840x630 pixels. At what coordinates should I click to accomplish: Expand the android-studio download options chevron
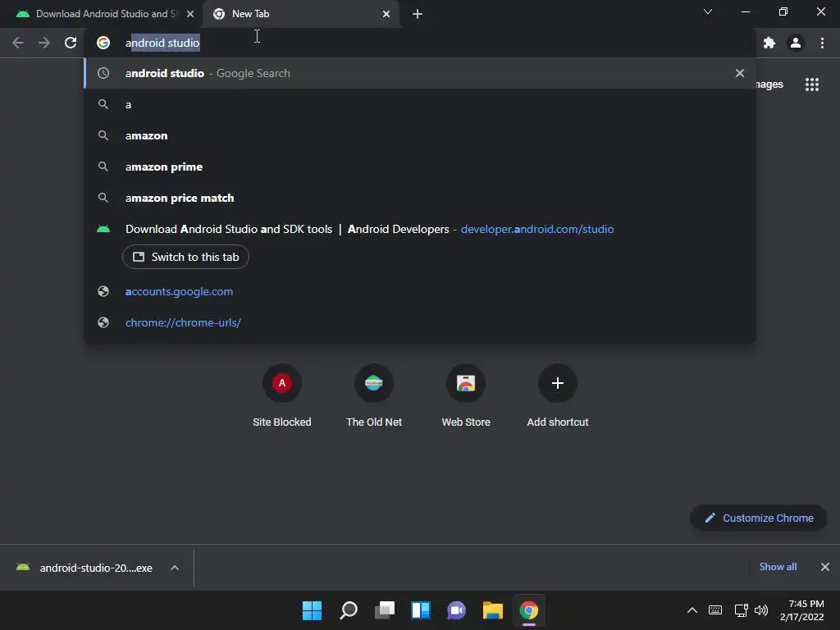point(175,568)
